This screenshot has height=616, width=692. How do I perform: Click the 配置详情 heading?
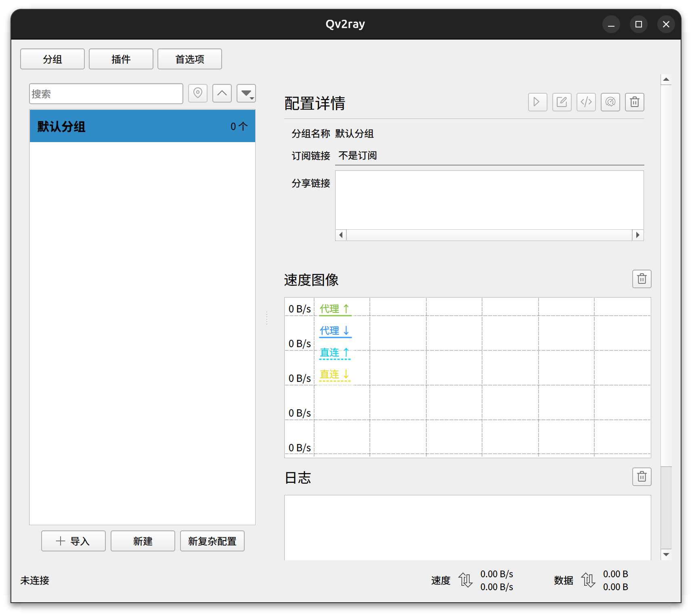point(315,103)
